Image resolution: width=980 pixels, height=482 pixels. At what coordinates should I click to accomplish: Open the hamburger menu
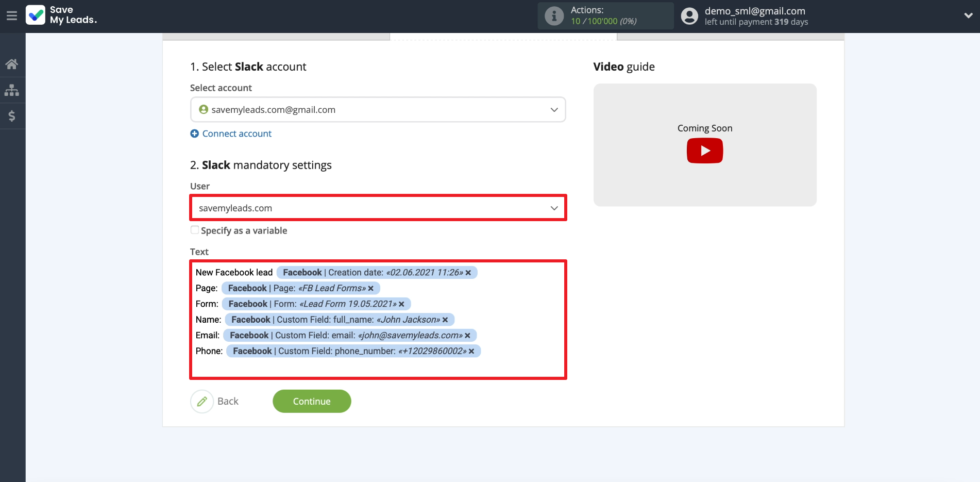pyautogui.click(x=12, y=16)
